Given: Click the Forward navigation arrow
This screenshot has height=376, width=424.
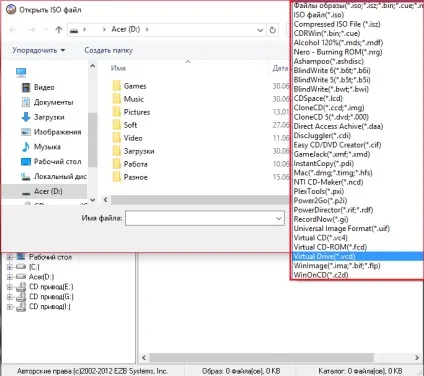Looking at the screenshot, I should (x=32, y=30).
